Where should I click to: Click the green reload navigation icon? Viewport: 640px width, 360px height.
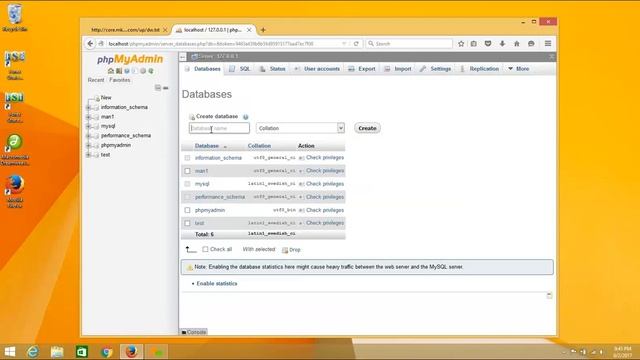pos(151,71)
